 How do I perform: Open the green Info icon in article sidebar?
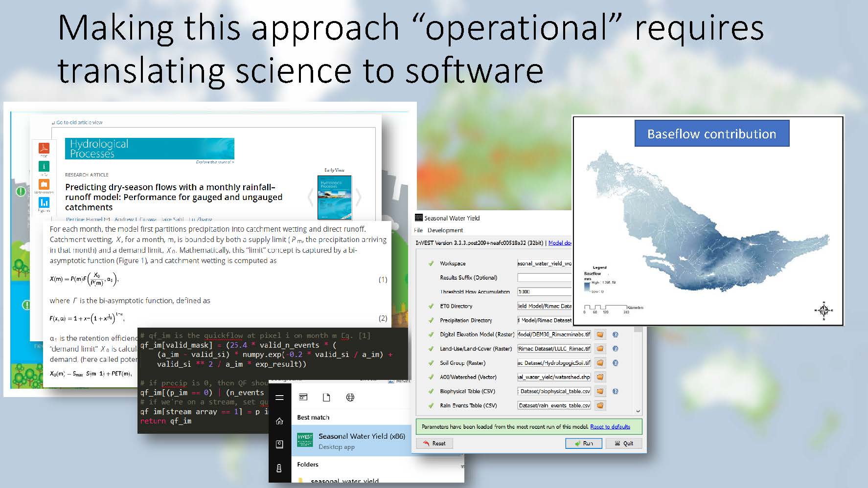[44, 166]
